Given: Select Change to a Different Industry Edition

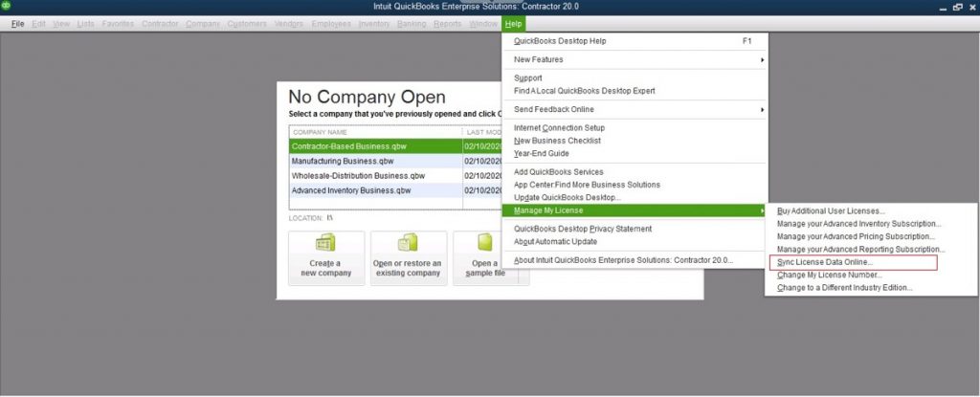Looking at the screenshot, I should [x=871, y=288].
